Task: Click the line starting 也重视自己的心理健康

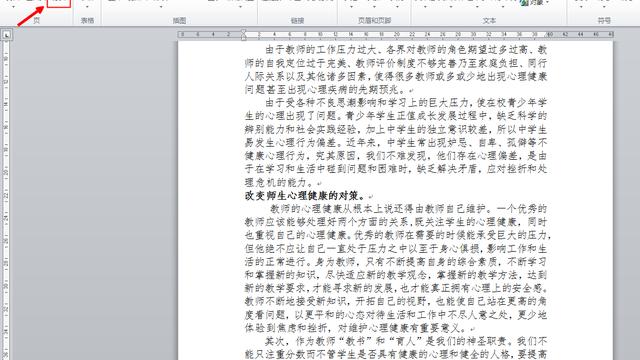Action: point(398,235)
